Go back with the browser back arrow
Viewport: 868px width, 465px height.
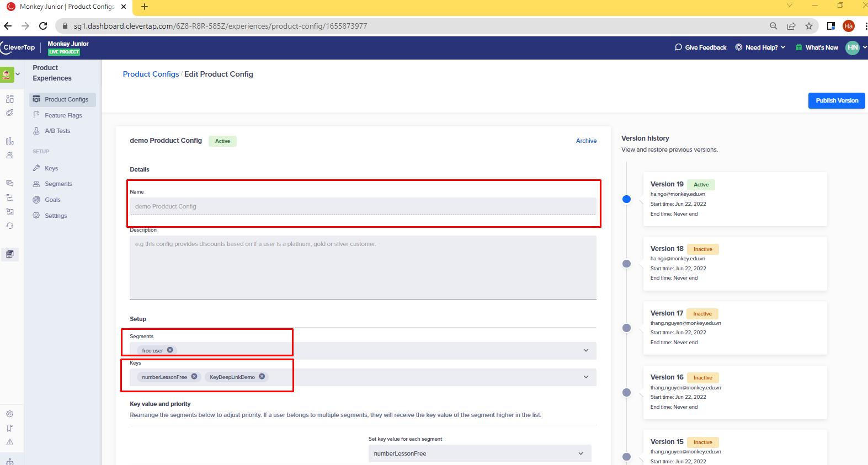[x=8, y=26]
